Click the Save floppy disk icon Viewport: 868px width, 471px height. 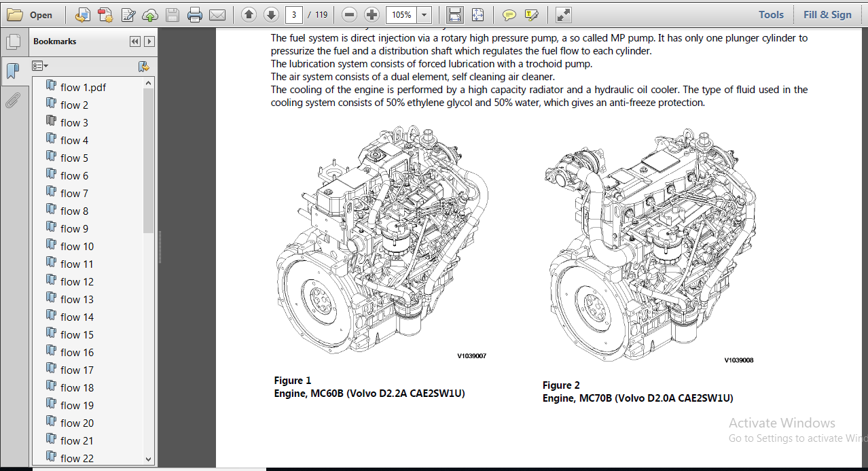click(173, 15)
